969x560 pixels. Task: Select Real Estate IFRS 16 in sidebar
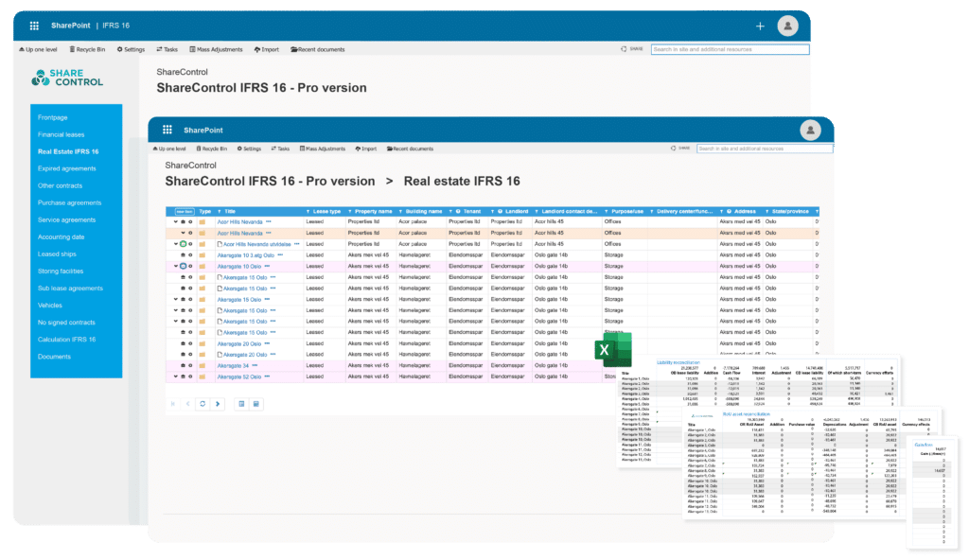coord(68,151)
